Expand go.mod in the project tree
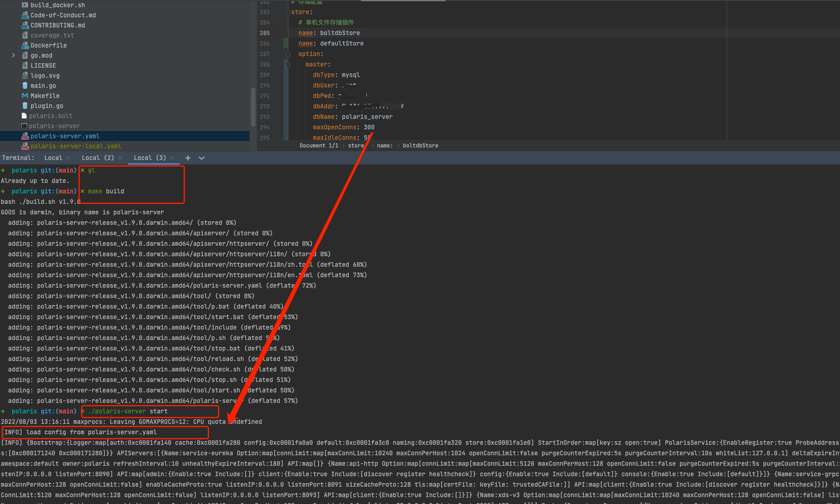The image size is (840, 504). pyautogui.click(x=13, y=55)
